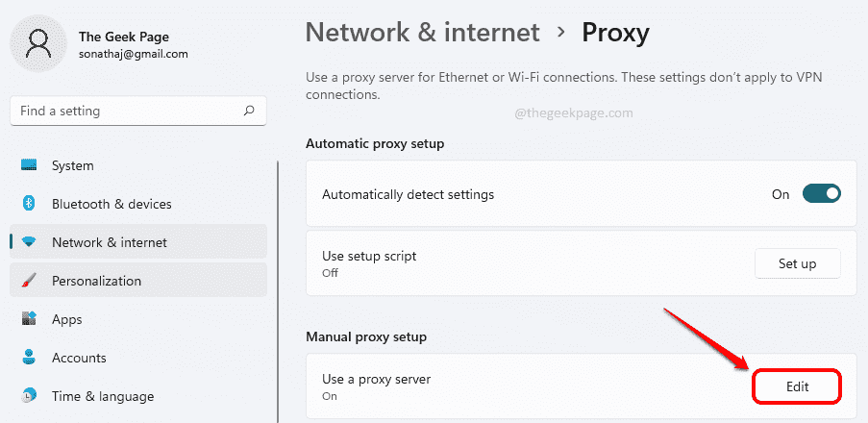Viewport: 868px width, 423px height.
Task: Click Set up for setup script
Action: (797, 262)
